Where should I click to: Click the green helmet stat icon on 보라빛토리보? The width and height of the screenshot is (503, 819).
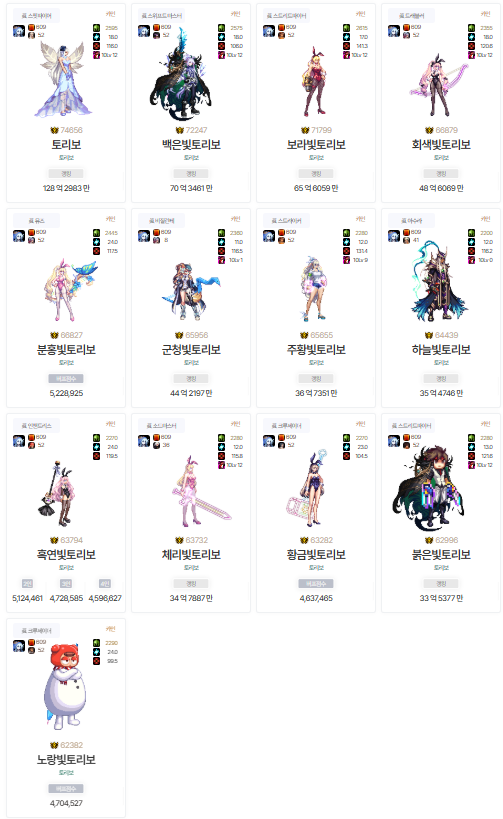(346, 28)
